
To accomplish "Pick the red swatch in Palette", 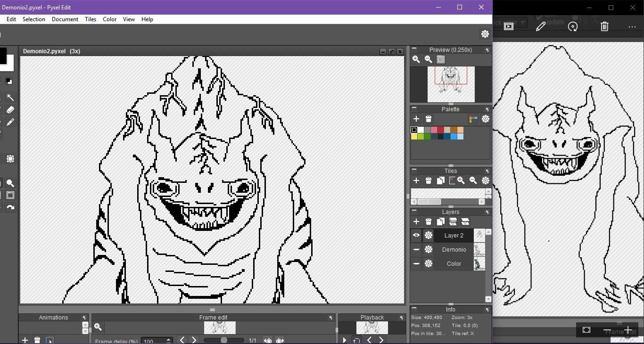I will (440, 130).
